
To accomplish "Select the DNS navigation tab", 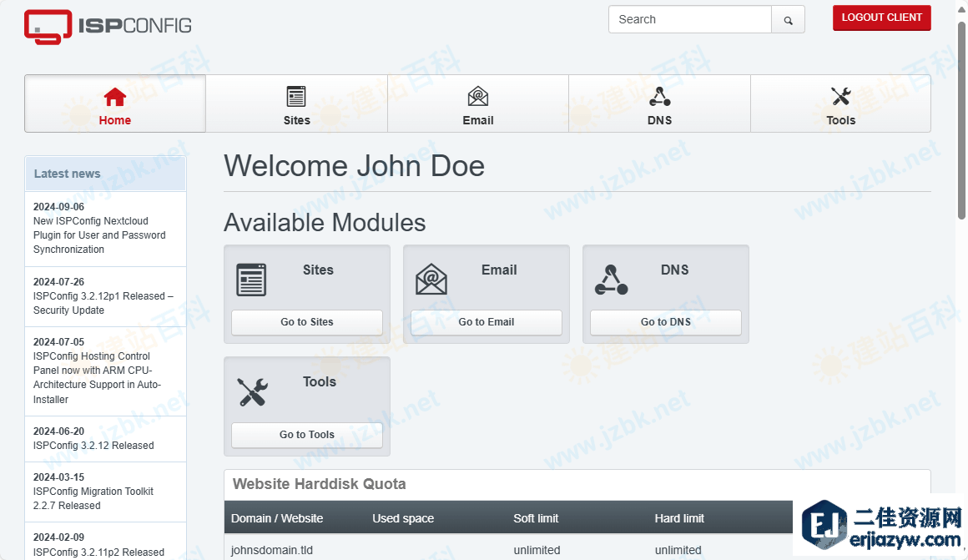I will point(659,104).
